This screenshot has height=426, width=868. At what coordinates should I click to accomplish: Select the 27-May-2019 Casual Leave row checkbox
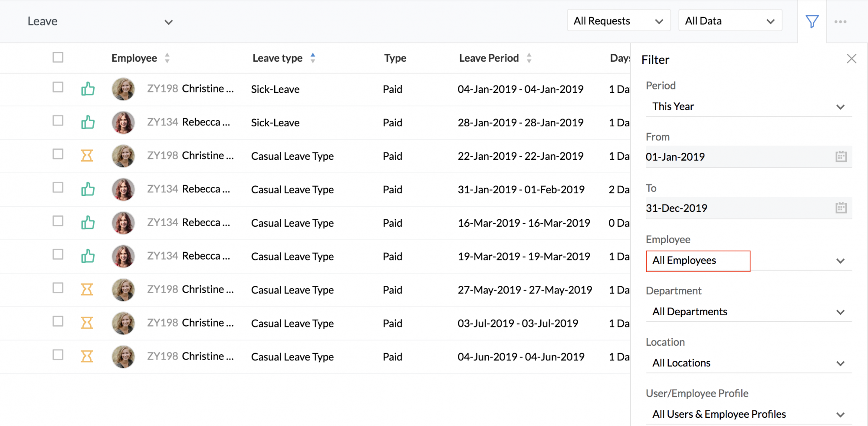(58, 288)
